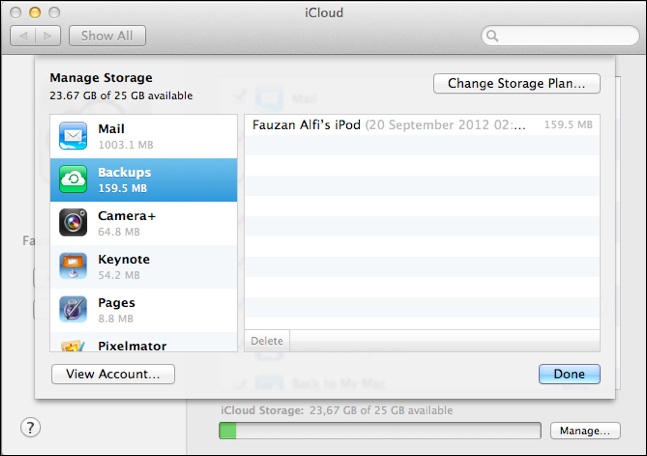Go forward with the right arrow

click(x=50, y=36)
